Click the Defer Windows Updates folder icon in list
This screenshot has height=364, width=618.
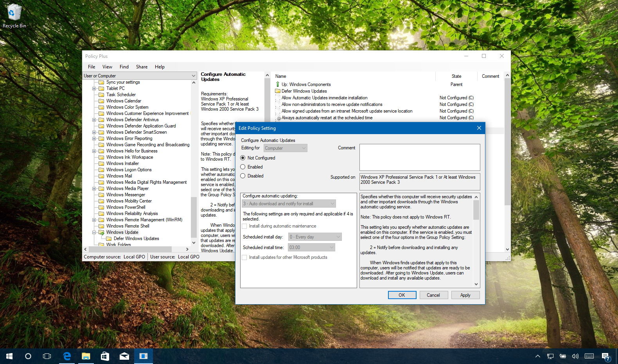pyautogui.click(x=278, y=91)
